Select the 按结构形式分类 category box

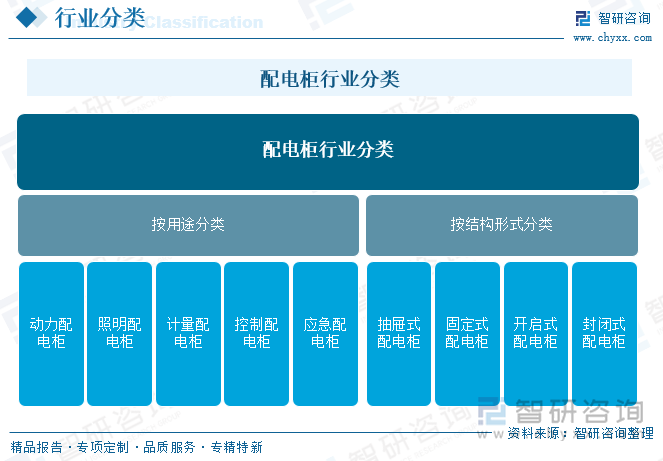502,225
